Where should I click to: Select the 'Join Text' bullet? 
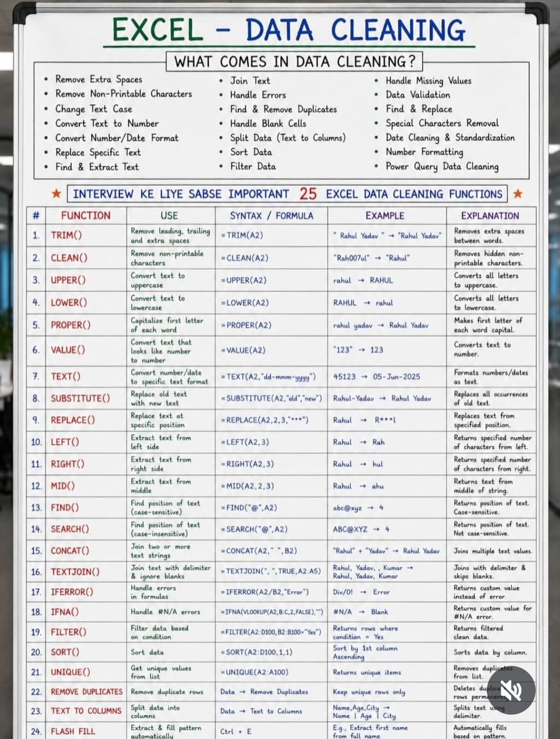(x=250, y=81)
